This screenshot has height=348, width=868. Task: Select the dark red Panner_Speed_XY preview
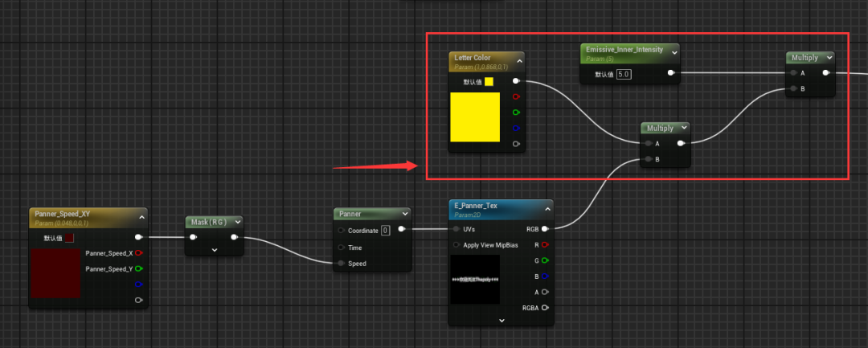point(56,273)
